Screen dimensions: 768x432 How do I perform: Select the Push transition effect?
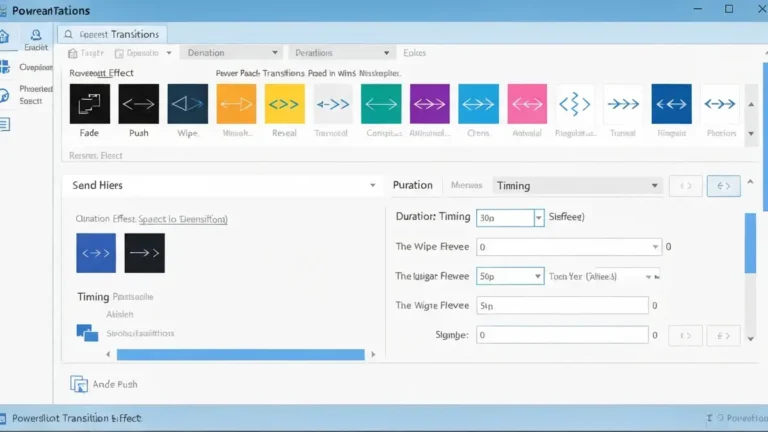coord(139,104)
